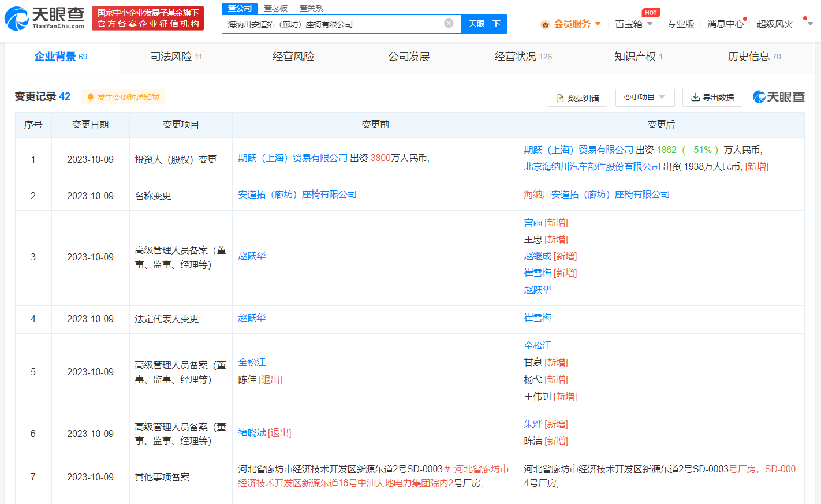Click 赵跃华 in row 3 变更后 list

click(538, 290)
